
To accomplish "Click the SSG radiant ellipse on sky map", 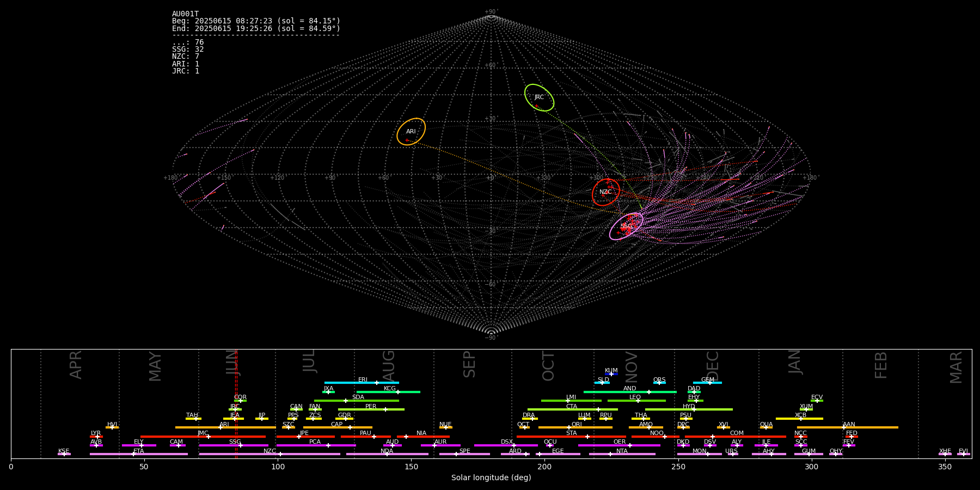I will (626, 226).
